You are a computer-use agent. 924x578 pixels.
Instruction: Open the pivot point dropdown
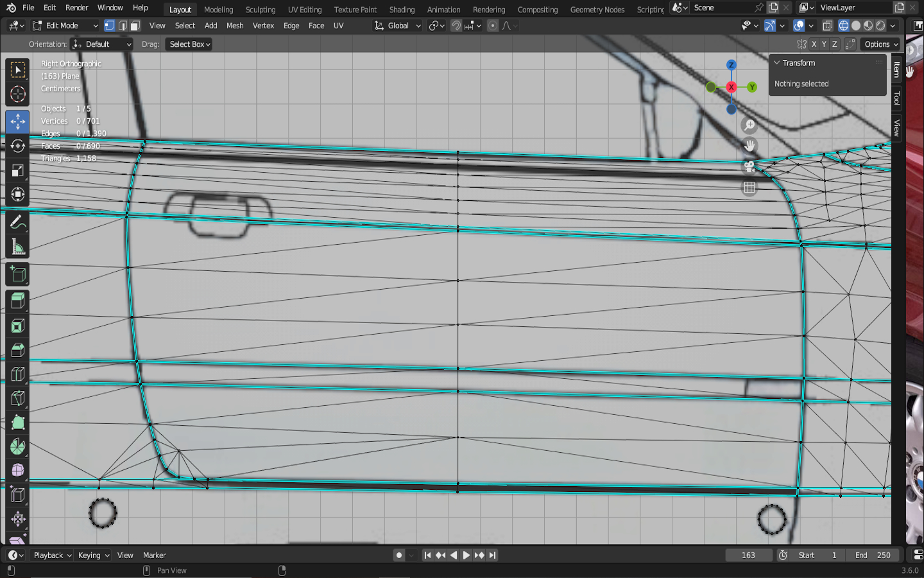point(437,26)
